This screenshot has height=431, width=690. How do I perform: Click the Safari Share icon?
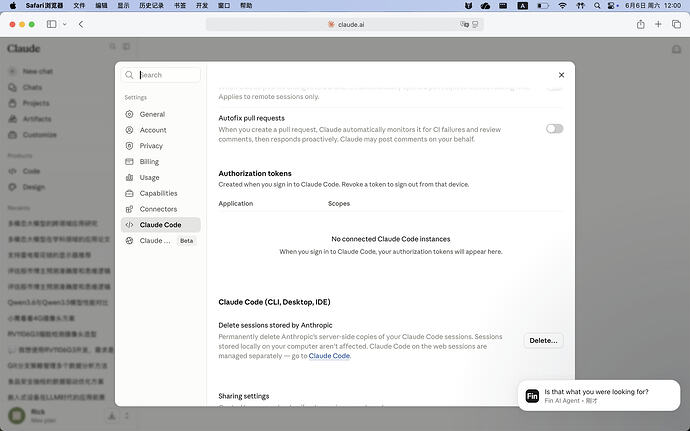click(641, 24)
